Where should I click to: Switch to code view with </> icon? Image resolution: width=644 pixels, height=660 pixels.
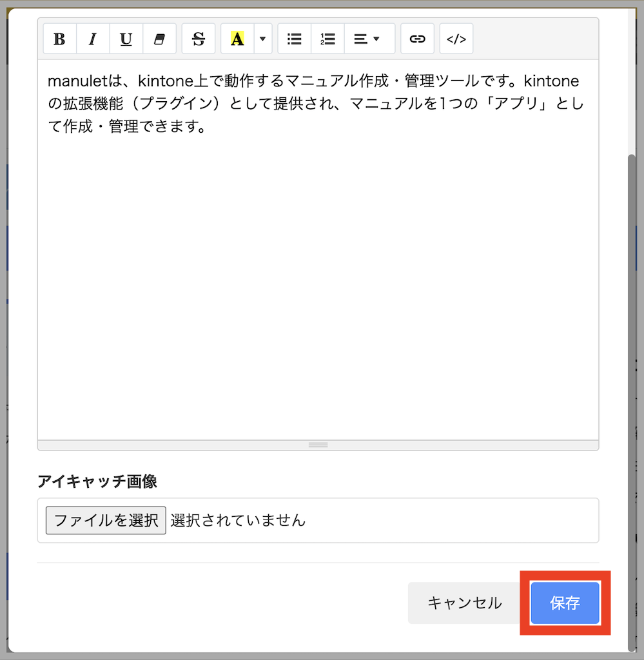tap(456, 39)
